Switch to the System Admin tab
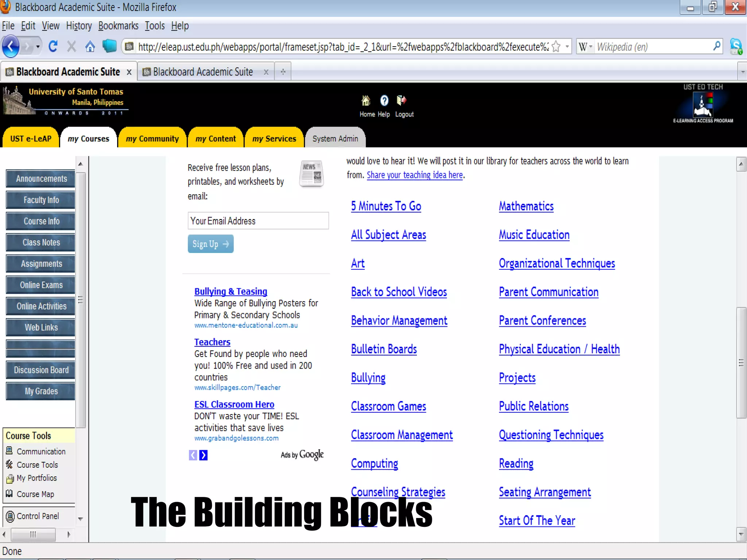Viewport: 747px width, 560px height. [x=335, y=139]
